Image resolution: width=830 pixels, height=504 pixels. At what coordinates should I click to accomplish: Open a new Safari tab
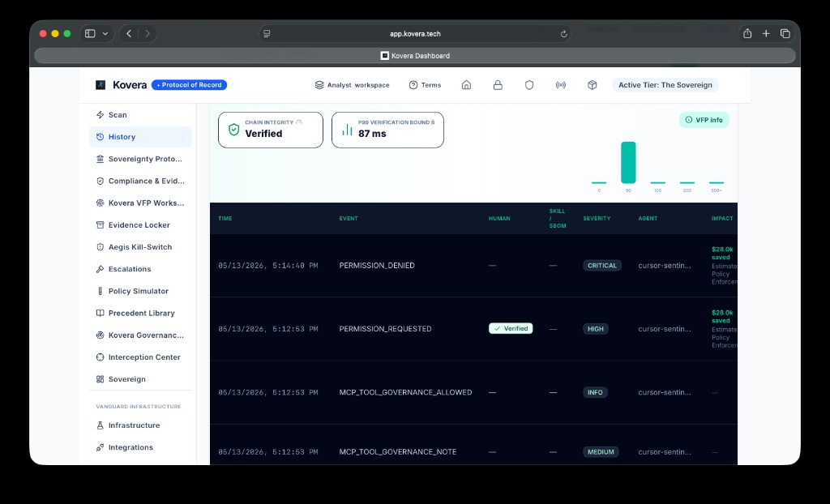pos(766,34)
